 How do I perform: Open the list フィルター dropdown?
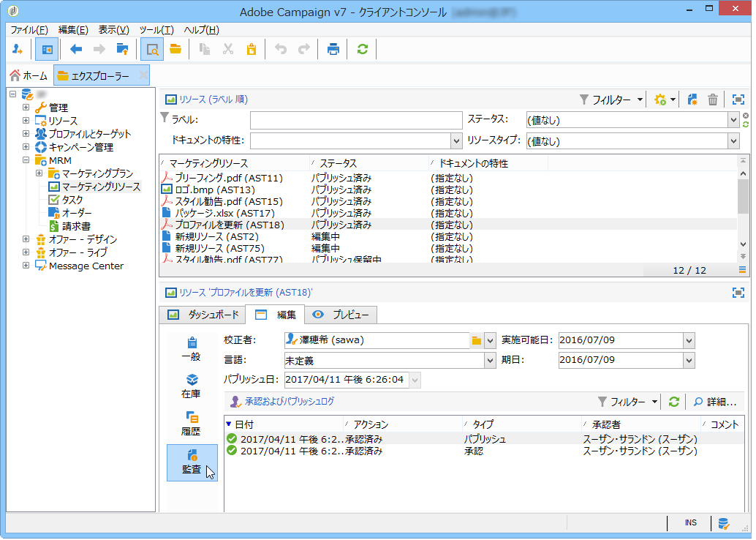point(611,100)
